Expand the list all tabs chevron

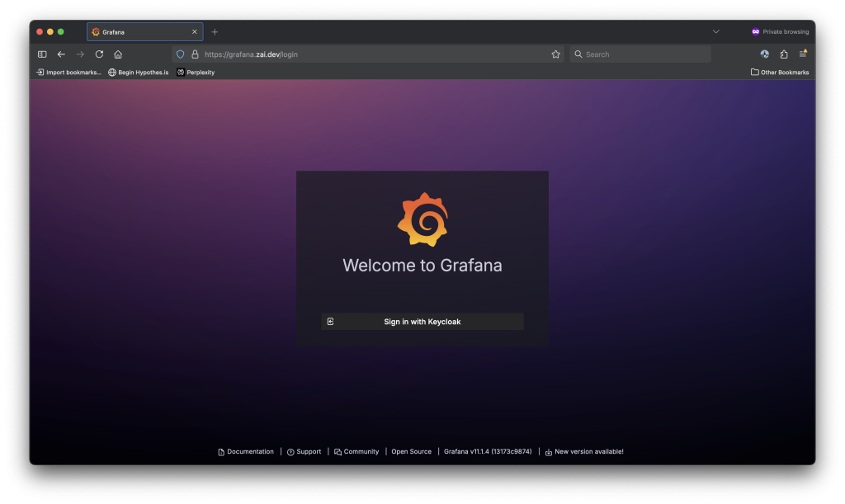point(715,32)
